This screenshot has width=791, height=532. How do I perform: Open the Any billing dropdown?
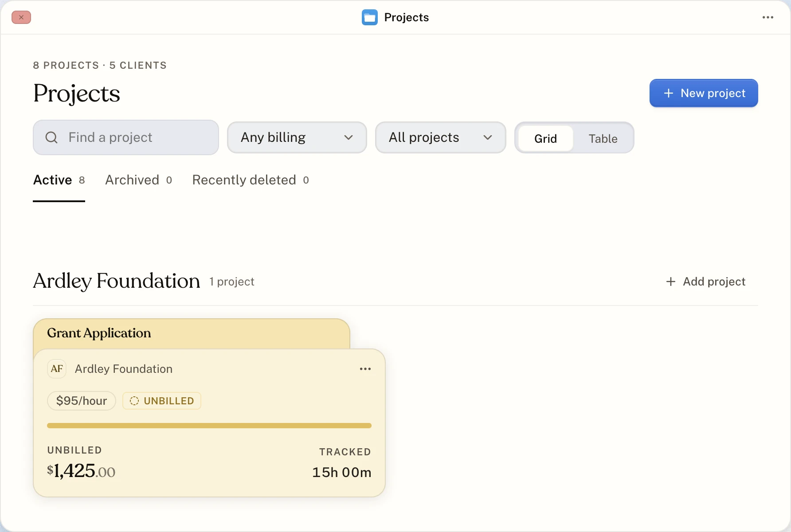click(x=297, y=137)
